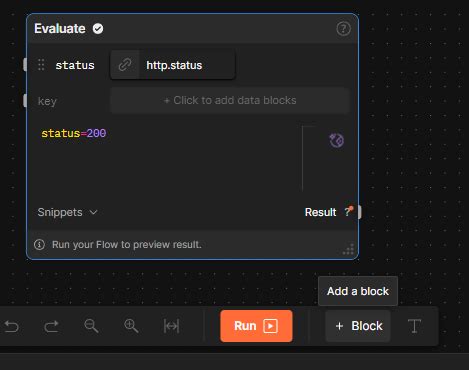Click the Evaluate block verified checkmark badge
Viewport: 469px width, 370px height.
[x=98, y=29]
